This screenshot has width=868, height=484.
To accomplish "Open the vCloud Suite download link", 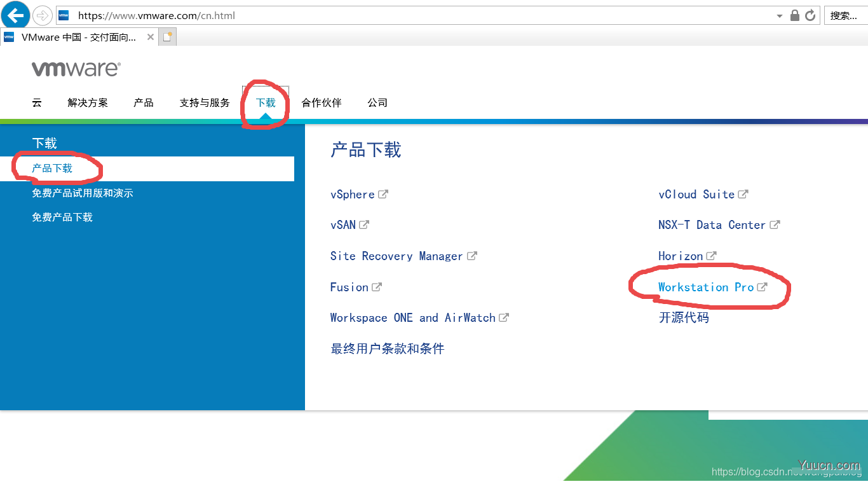I will coord(697,195).
